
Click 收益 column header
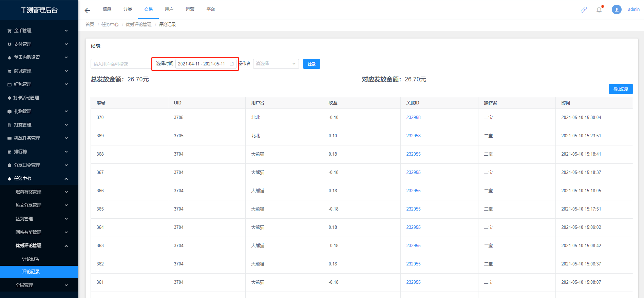[x=333, y=103]
